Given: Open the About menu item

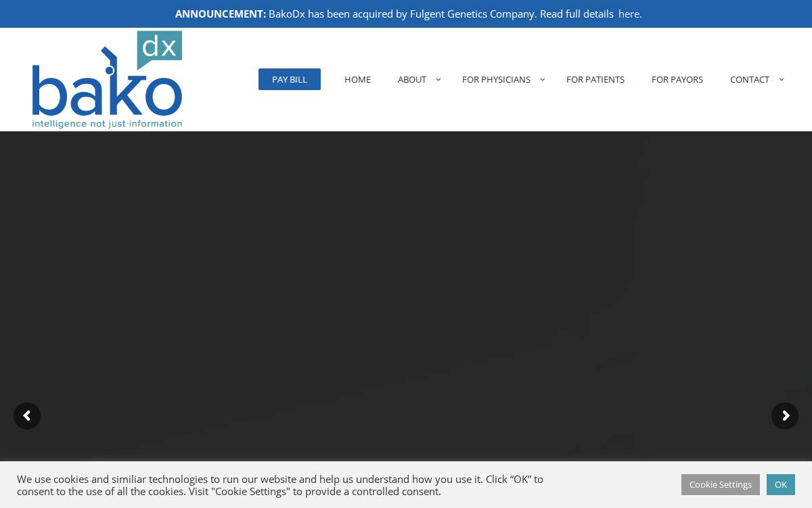Looking at the screenshot, I should (412, 79).
